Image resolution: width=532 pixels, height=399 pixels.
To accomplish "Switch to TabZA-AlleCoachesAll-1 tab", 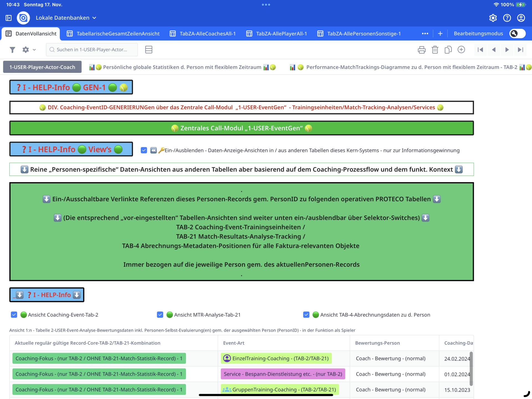I will click(x=203, y=34).
